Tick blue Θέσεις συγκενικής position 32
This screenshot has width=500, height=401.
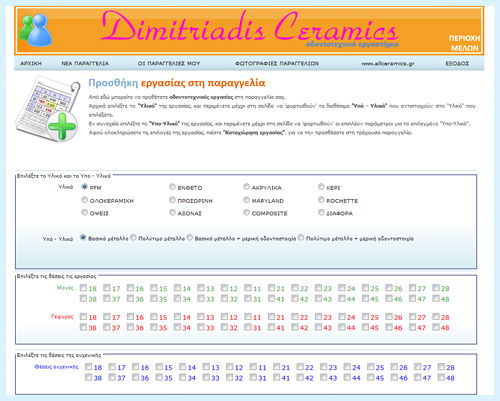(x=229, y=377)
